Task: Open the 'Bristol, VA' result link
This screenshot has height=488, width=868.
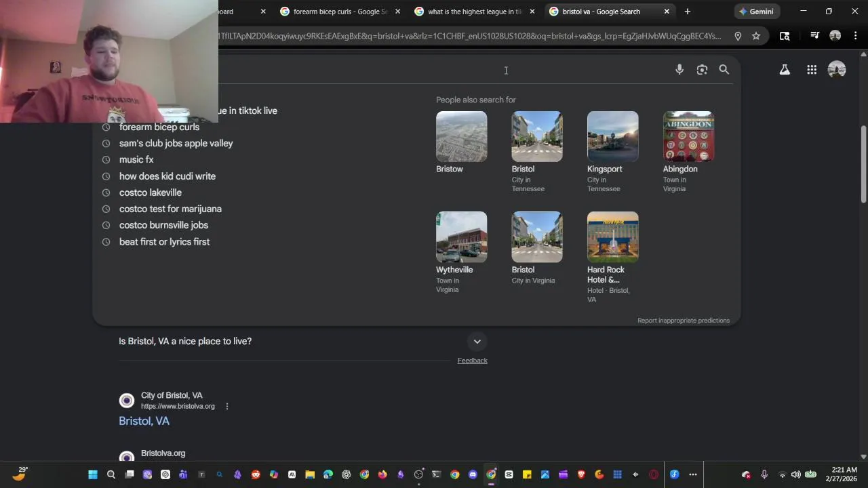Action: click(144, 421)
